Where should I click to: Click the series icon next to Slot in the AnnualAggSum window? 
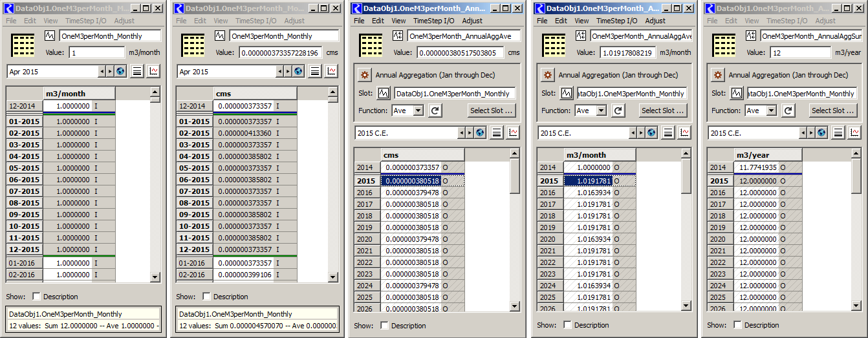click(737, 94)
